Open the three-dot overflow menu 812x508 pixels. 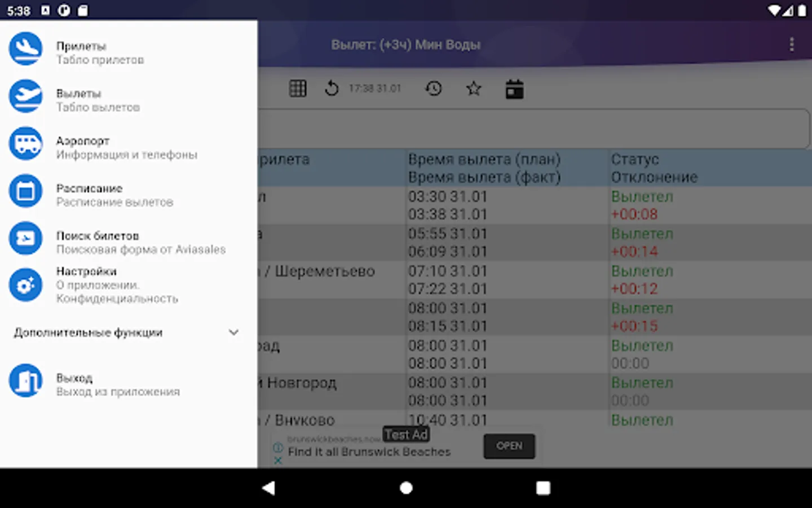[792, 45]
